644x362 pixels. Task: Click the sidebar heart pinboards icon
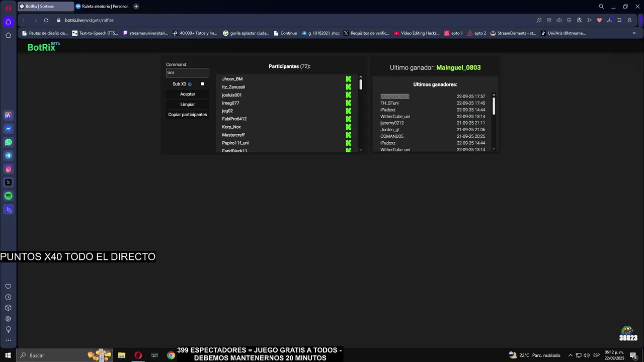[8, 287]
